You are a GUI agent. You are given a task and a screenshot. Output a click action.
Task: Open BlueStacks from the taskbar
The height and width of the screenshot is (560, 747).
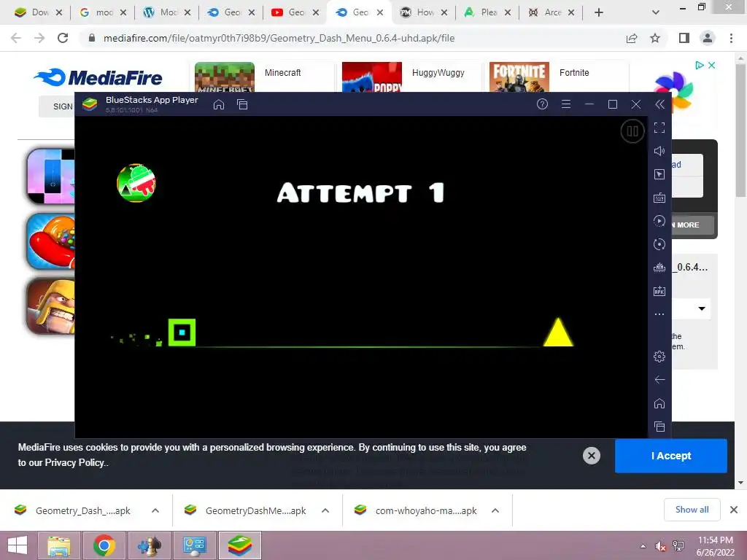point(239,545)
